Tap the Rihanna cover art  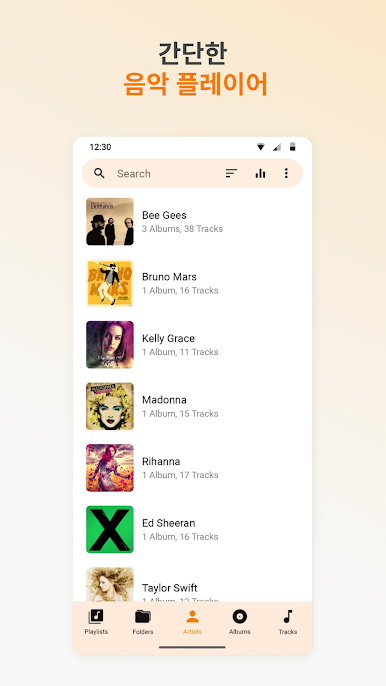pos(110,468)
